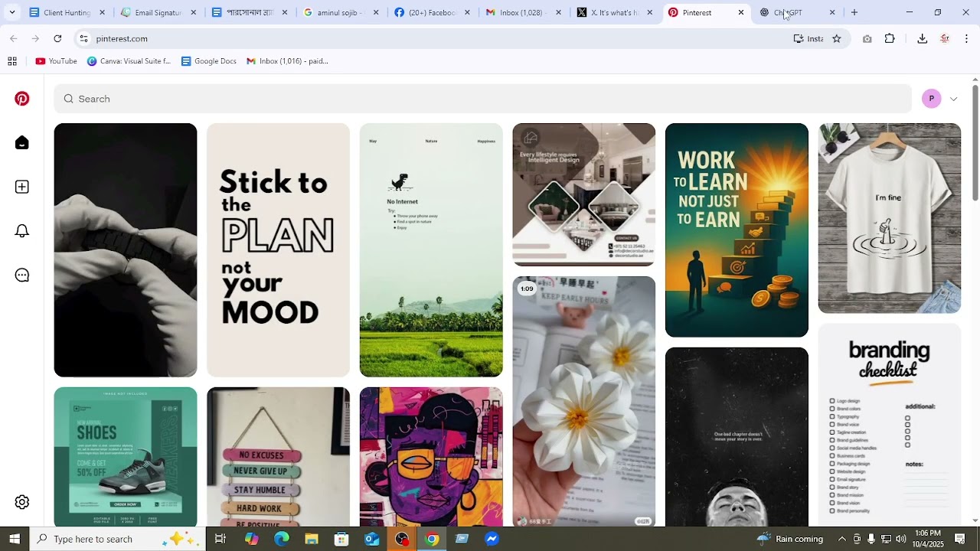
Task: Open the colorful abstract face art pin
Action: [x=431, y=457]
